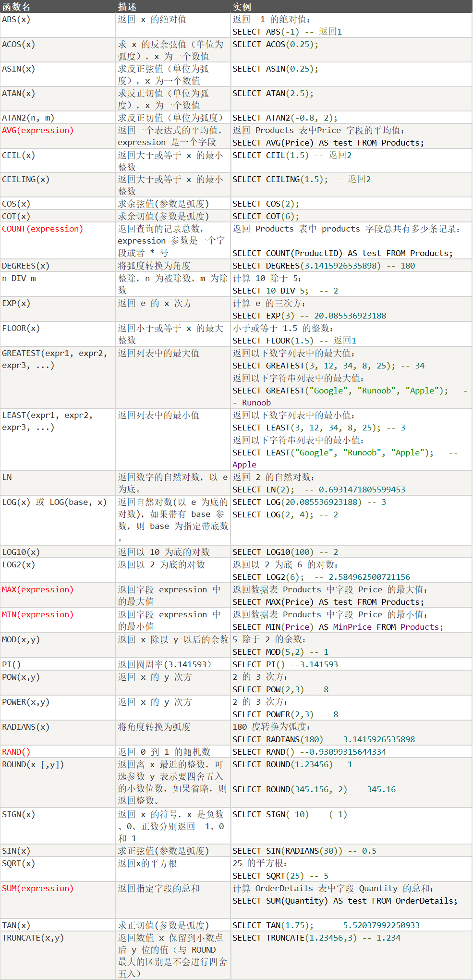Open the red COUNT(expression) function link

point(42,229)
